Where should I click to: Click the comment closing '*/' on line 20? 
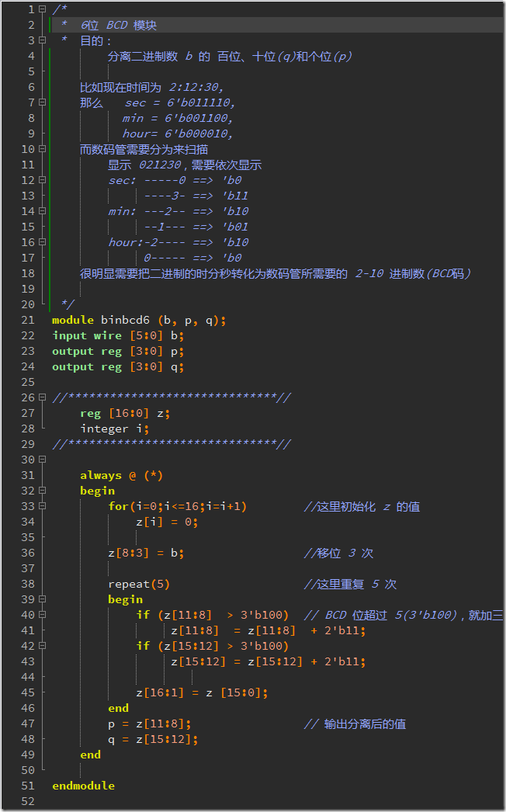[68, 304]
